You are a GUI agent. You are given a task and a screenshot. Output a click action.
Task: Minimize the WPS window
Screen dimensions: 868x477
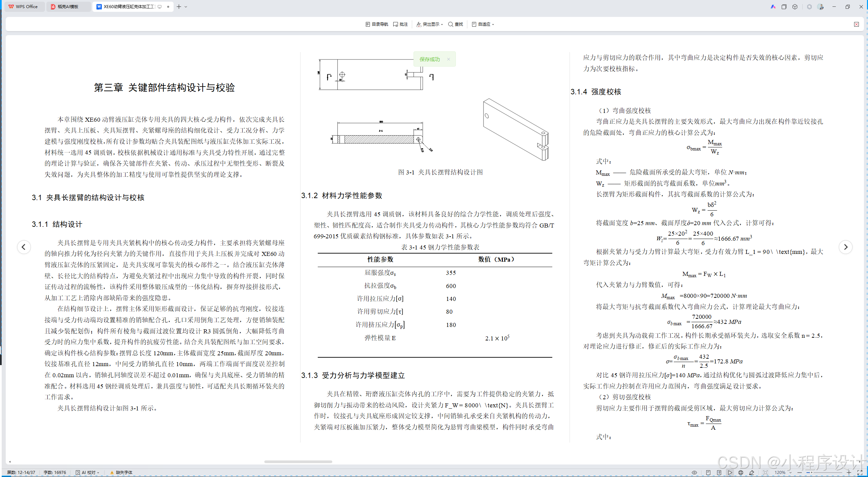(834, 6)
